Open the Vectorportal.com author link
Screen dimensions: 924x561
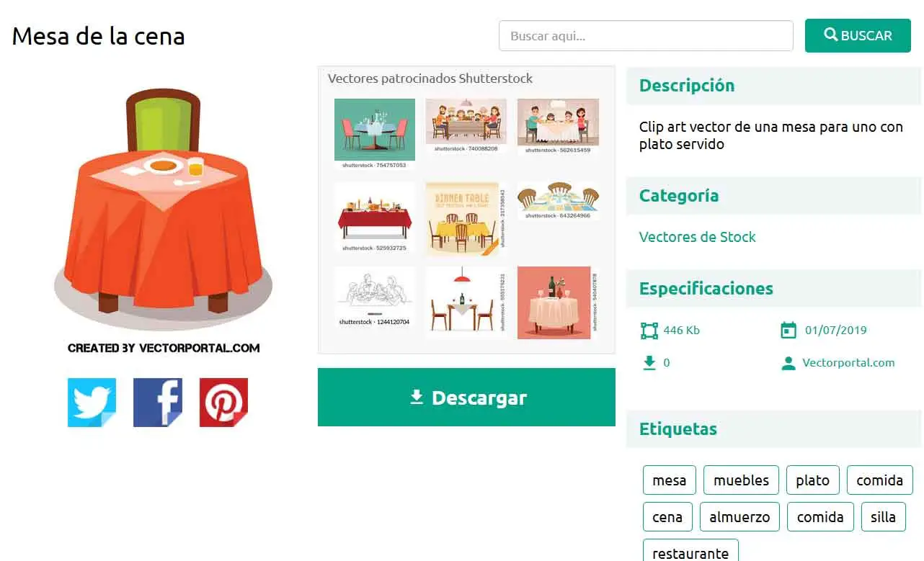click(x=848, y=363)
